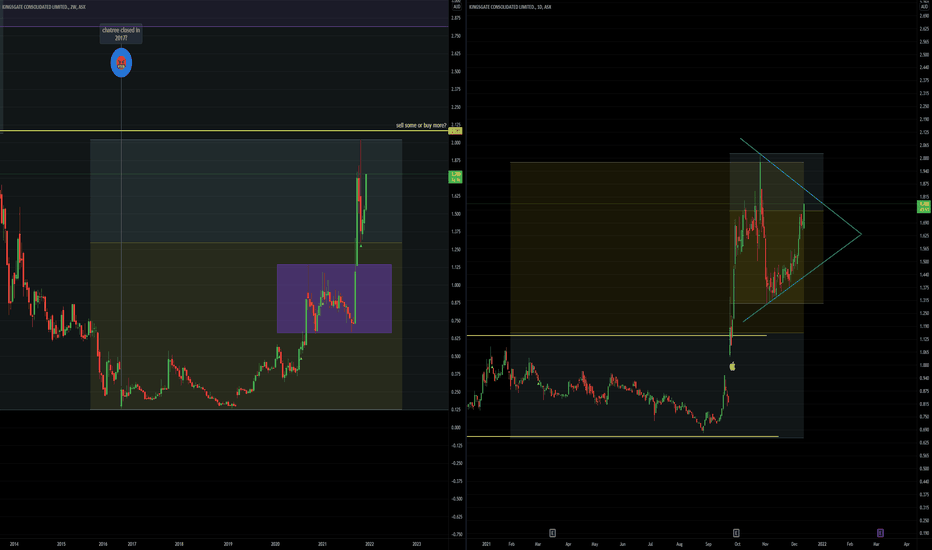The height and width of the screenshot is (550, 932).
Task: Click the green current price label on right chart
Action: (x=924, y=207)
